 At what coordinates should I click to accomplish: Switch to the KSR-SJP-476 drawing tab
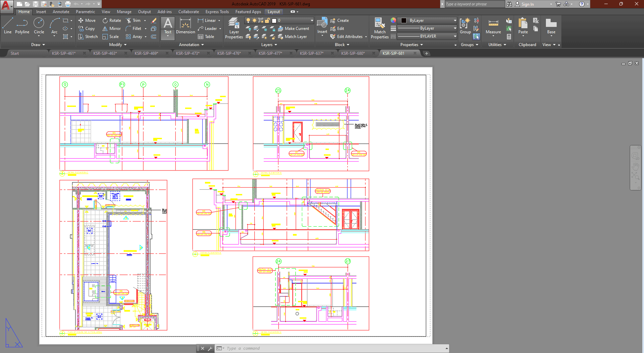point(229,53)
